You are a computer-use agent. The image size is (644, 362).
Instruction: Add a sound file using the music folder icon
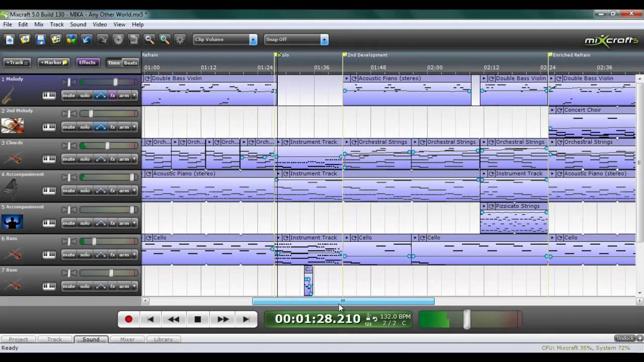click(x=56, y=39)
